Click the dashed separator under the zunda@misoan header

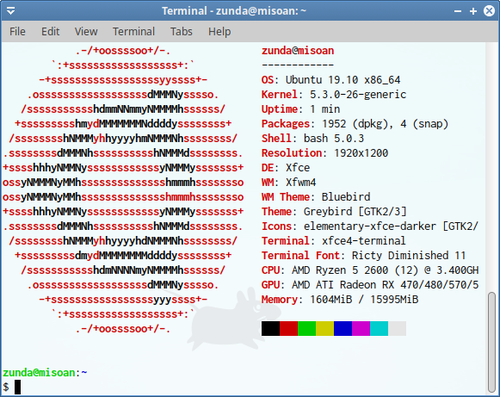(298, 65)
